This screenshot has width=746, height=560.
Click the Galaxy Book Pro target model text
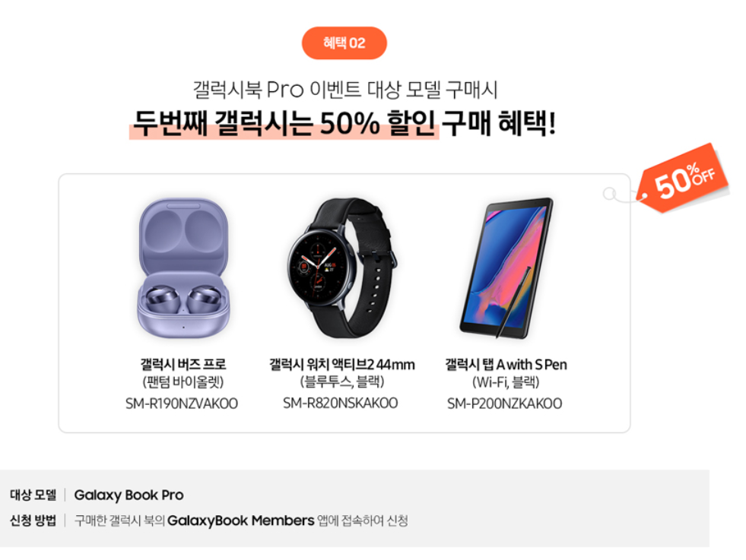(129, 495)
